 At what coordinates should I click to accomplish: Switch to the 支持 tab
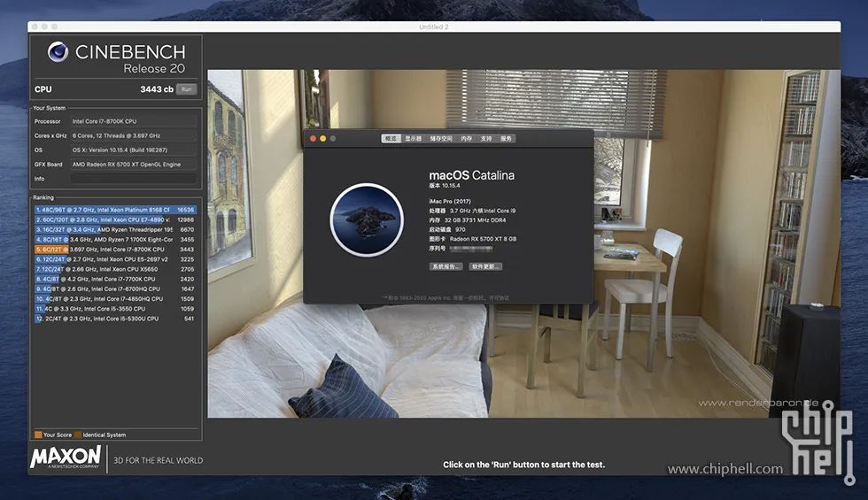tap(486, 138)
